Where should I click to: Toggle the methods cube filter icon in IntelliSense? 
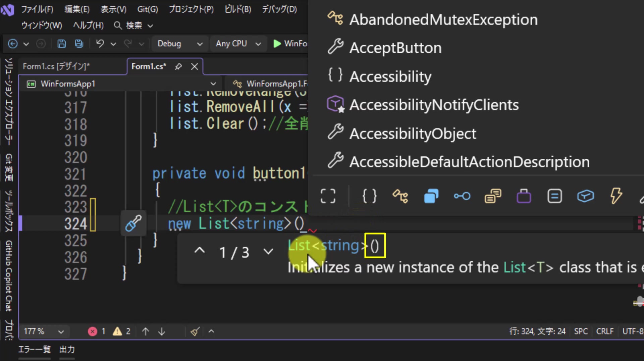(585, 196)
